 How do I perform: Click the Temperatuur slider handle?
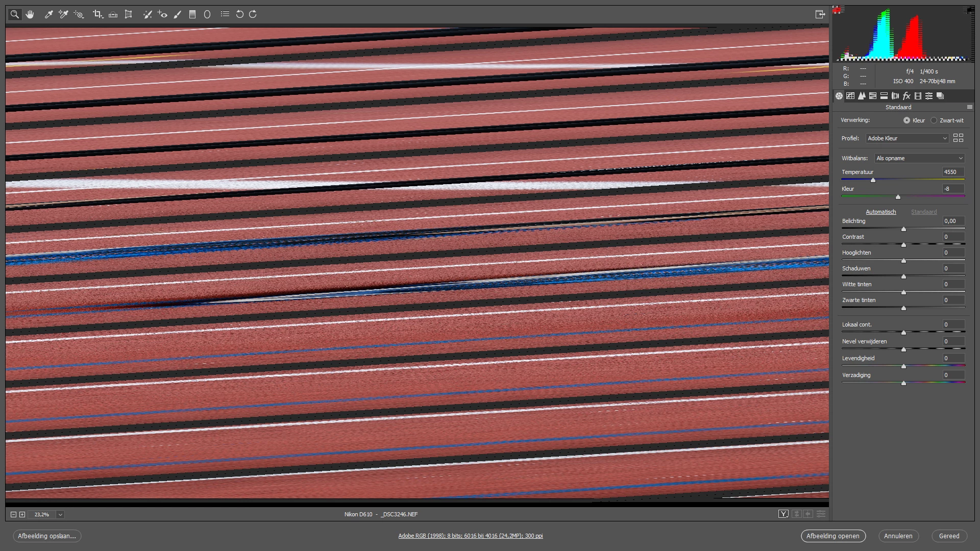[873, 181]
